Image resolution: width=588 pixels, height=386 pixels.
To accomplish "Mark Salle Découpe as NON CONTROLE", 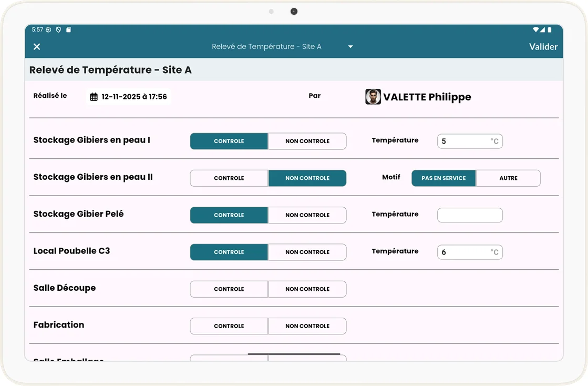I will click(307, 289).
